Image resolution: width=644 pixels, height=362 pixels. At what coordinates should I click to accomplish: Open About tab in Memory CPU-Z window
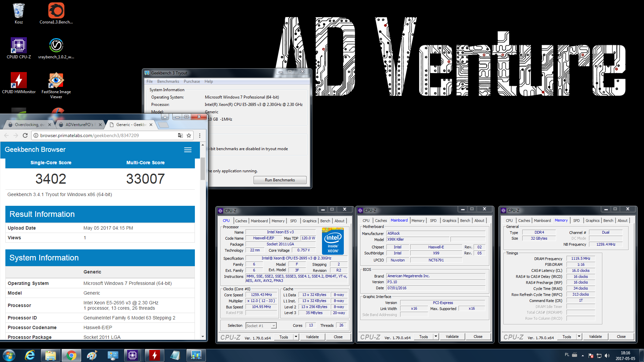(x=623, y=221)
